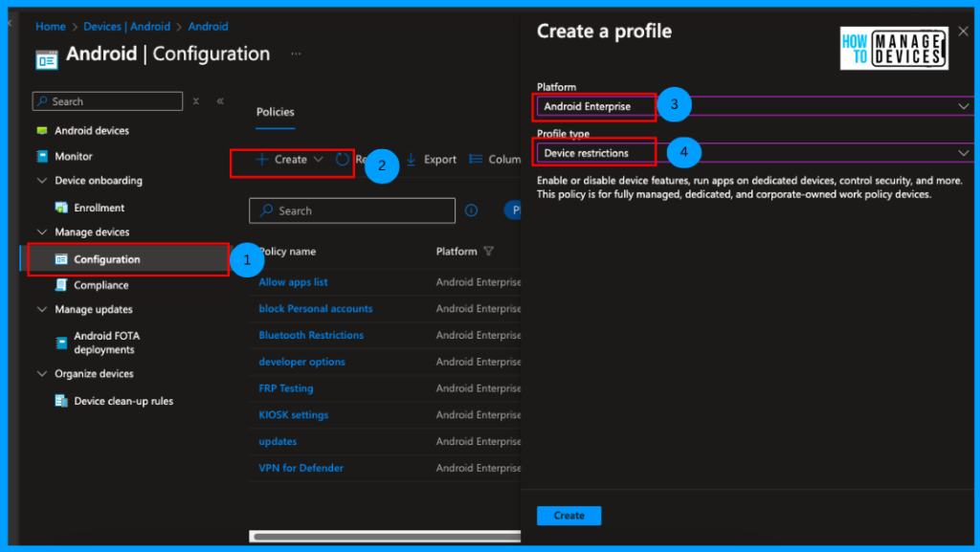The width and height of the screenshot is (980, 552).
Task: Click the Android Configuration page header icon
Action: (47, 59)
